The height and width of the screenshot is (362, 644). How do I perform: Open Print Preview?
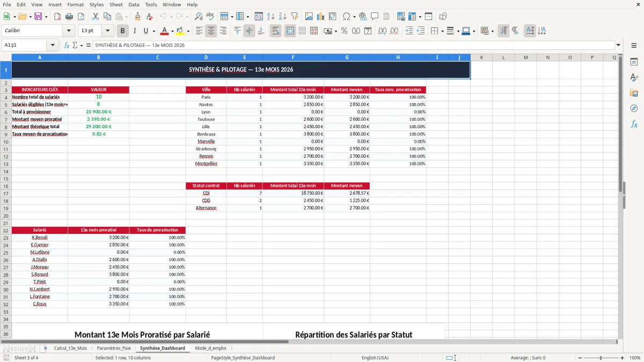coord(81,17)
